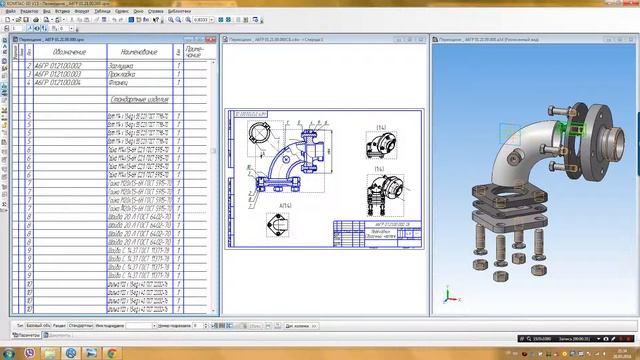The height and width of the screenshot is (360, 640).
Task: Open the Библиотеки menu
Action: click(x=179, y=11)
